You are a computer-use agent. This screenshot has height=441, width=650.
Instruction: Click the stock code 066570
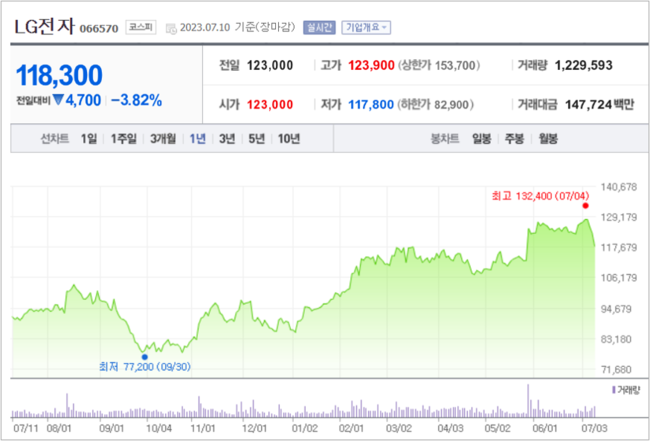pyautogui.click(x=99, y=29)
